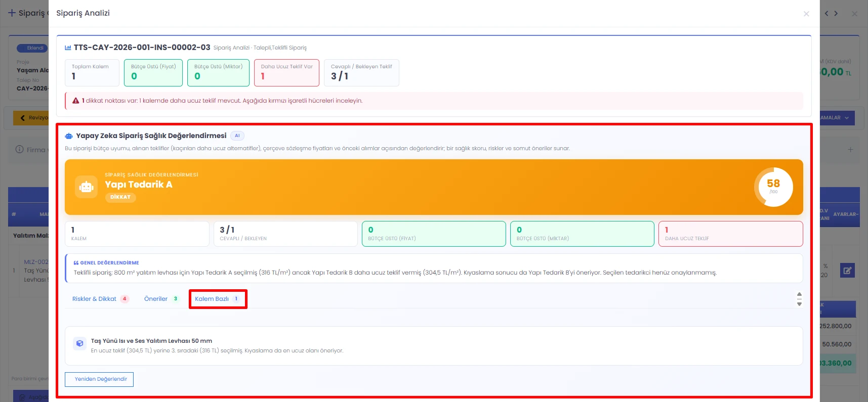868x402 pixels.
Task: Click the 58/100 health score circle
Action: pos(773,187)
